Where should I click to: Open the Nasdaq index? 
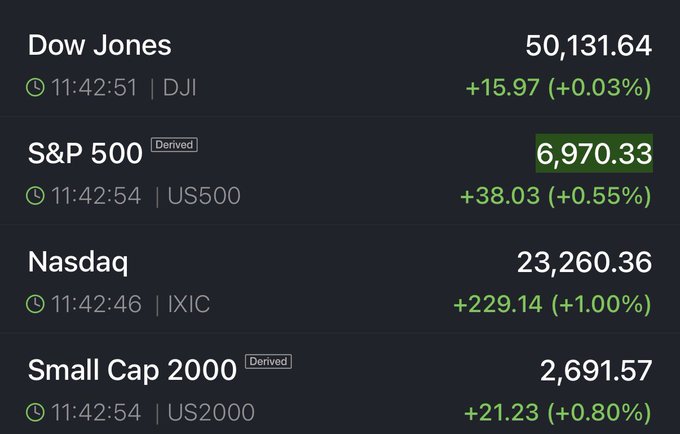79,262
